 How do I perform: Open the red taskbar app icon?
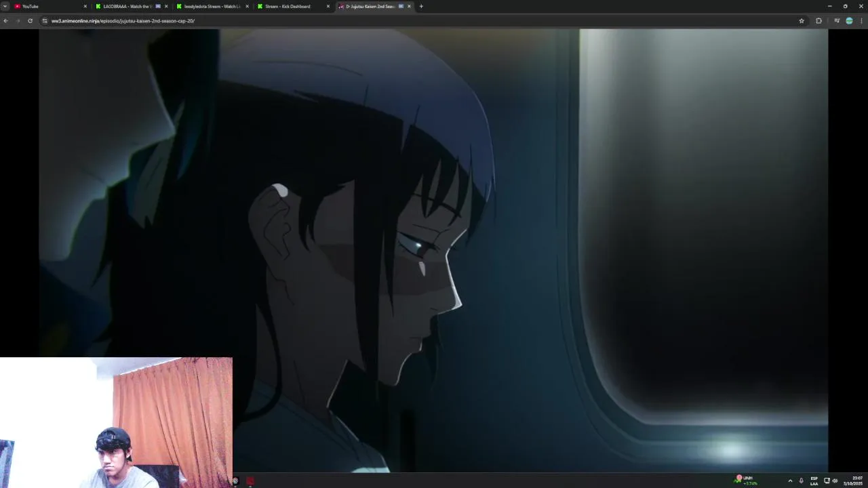[250, 481]
